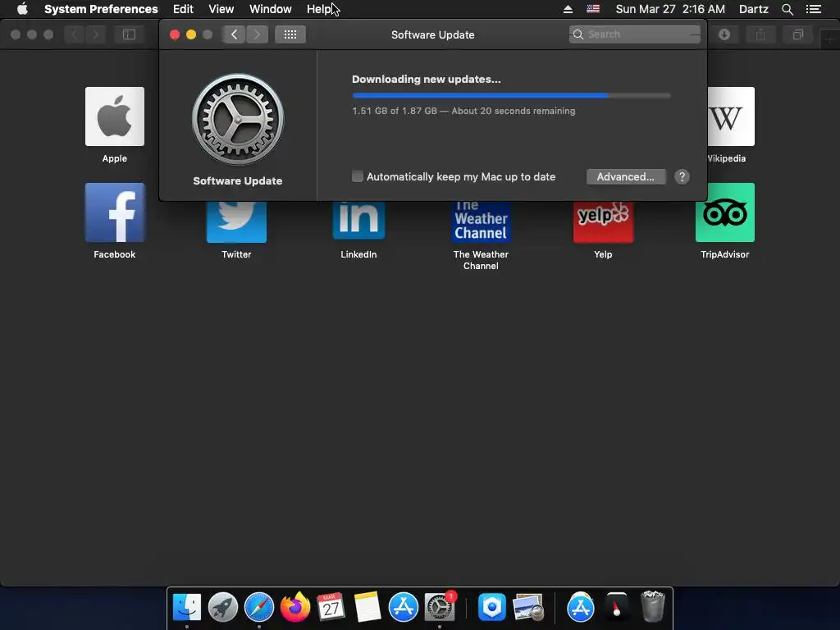The height and width of the screenshot is (630, 840).
Task: Go forward in System Preferences
Action: (257, 34)
